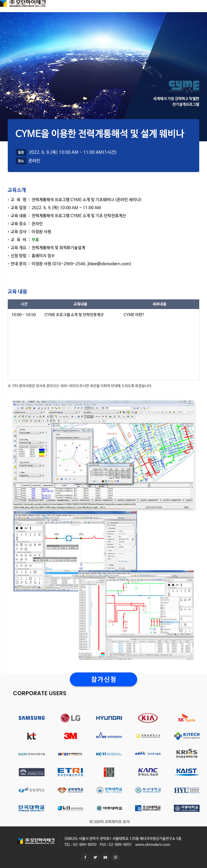The height and width of the screenshot is (868, 207).
Task: Click the KANC 한국나노기술원 logo
Action: click(148, 772)
